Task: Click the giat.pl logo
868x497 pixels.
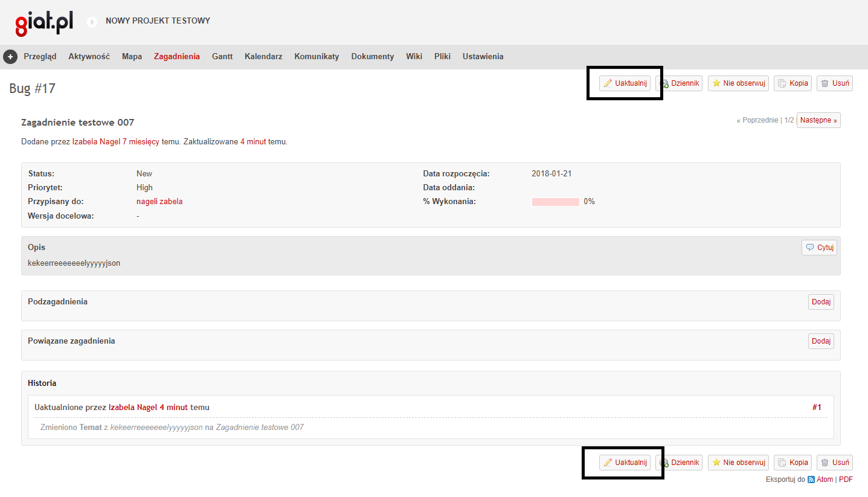Action: (x=44, y=23)
